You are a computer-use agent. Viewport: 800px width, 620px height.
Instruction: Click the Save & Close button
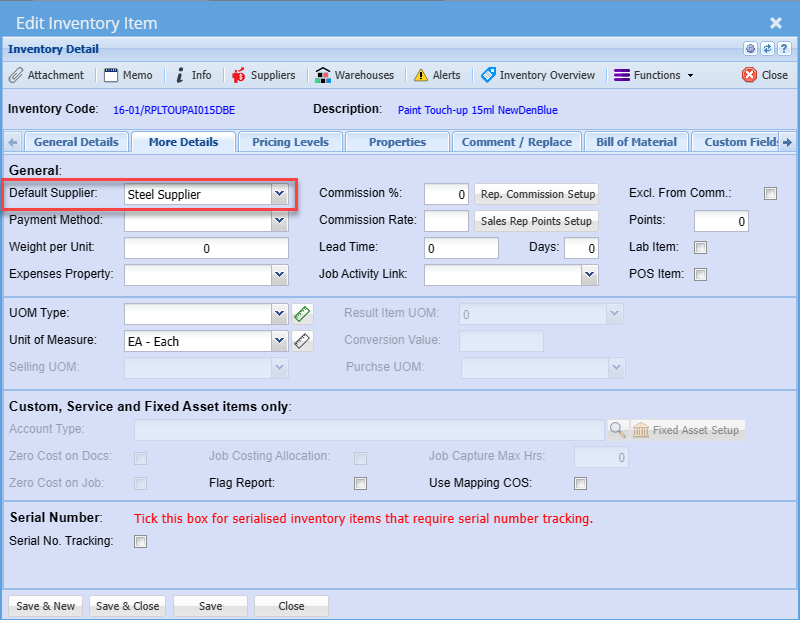coord(128,606)
